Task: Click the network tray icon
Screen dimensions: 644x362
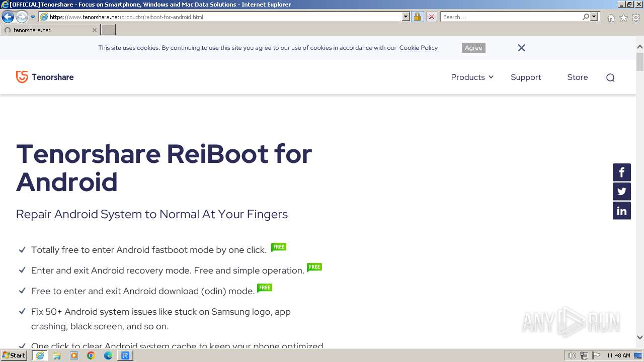Action: point(584,355)
